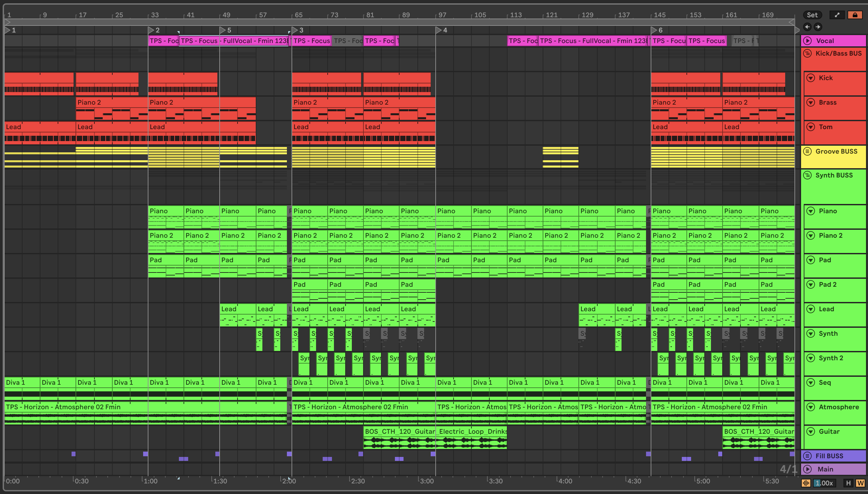The image size is (868, 494).
Task: Expand the Fill BUSS group track
Action: coord(808,456)
